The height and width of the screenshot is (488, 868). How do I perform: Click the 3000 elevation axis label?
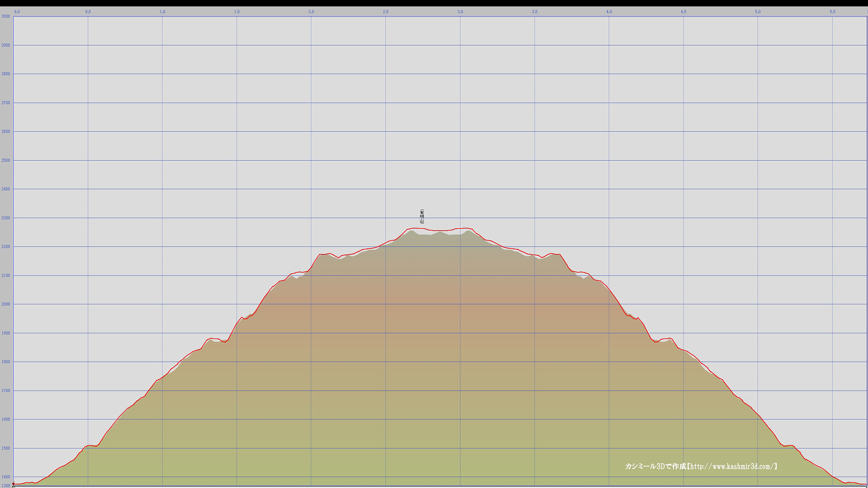click(5, 16)
